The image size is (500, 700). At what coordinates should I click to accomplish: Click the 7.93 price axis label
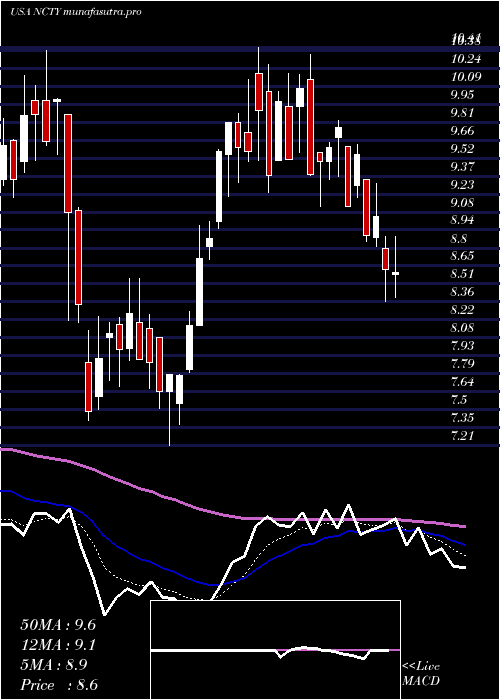point(462,346)
